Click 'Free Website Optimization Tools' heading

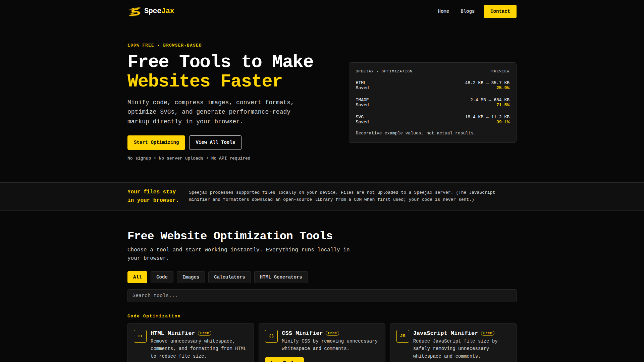230,236
